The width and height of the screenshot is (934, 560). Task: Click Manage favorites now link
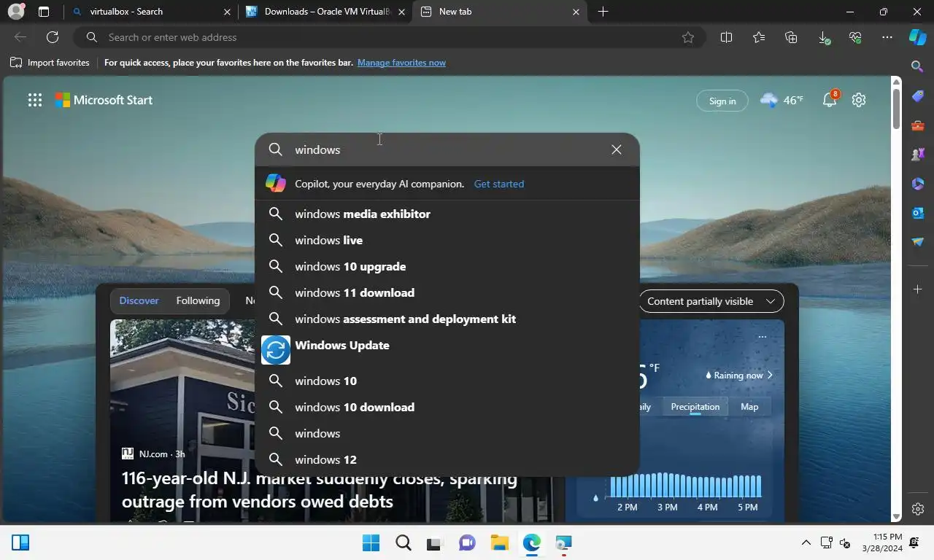click(401, 63)
